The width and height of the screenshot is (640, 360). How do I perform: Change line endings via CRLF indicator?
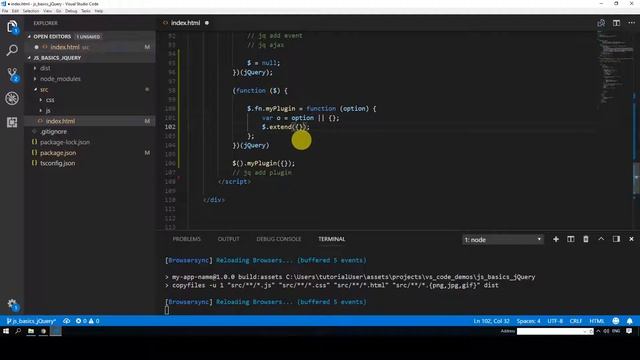pos(576,321)
